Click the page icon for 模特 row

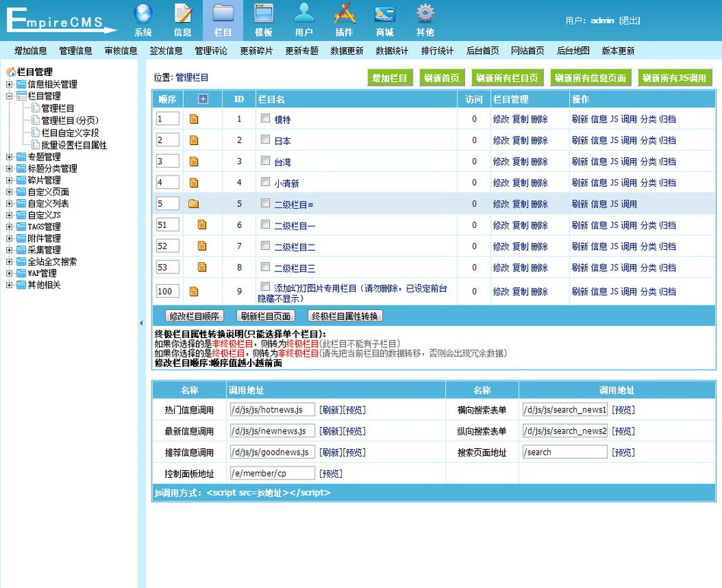(194, 119)
